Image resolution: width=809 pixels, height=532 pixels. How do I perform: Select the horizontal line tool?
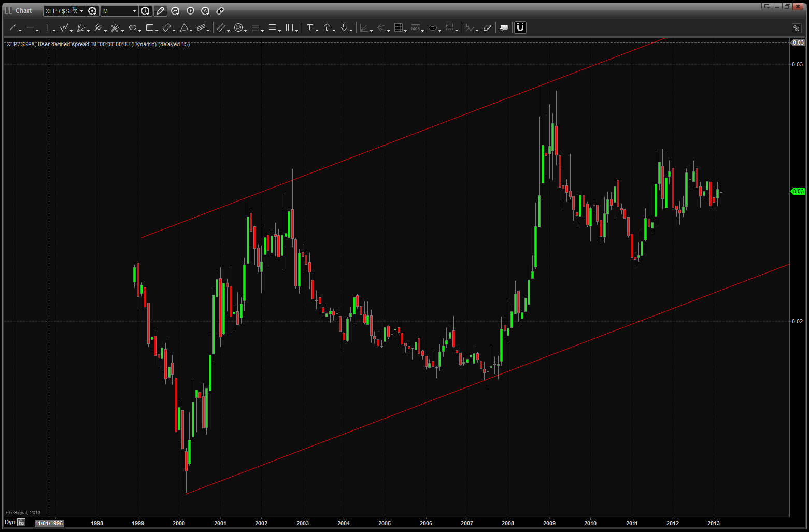(x=30, y=28)
